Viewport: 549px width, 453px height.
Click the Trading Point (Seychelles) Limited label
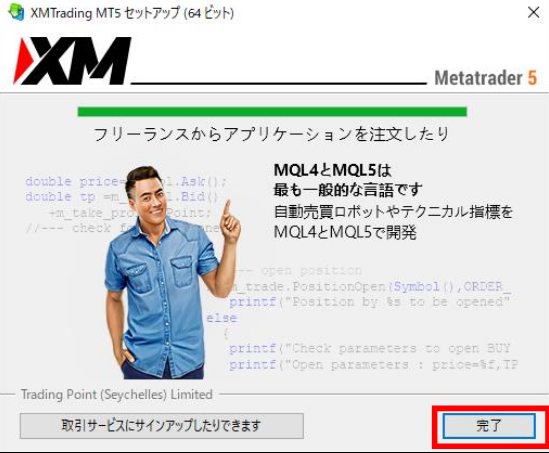click(117, 395)
